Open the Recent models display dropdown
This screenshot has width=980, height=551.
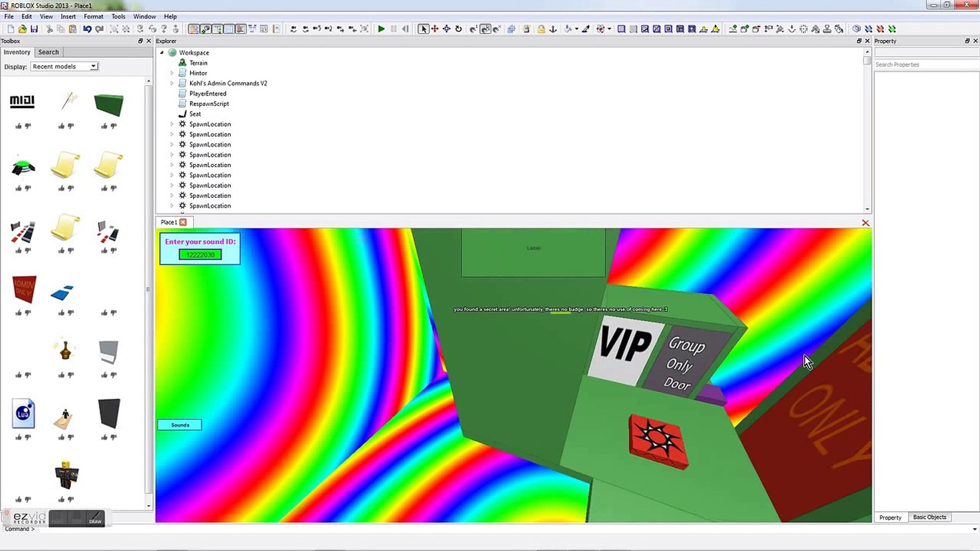[64, 66]
